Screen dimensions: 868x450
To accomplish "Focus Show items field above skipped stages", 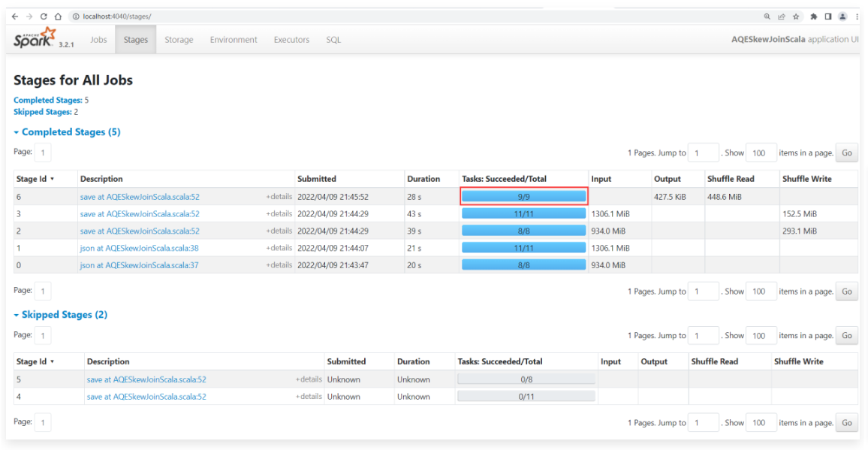I will pyautogui.click(x=761, y=335).
